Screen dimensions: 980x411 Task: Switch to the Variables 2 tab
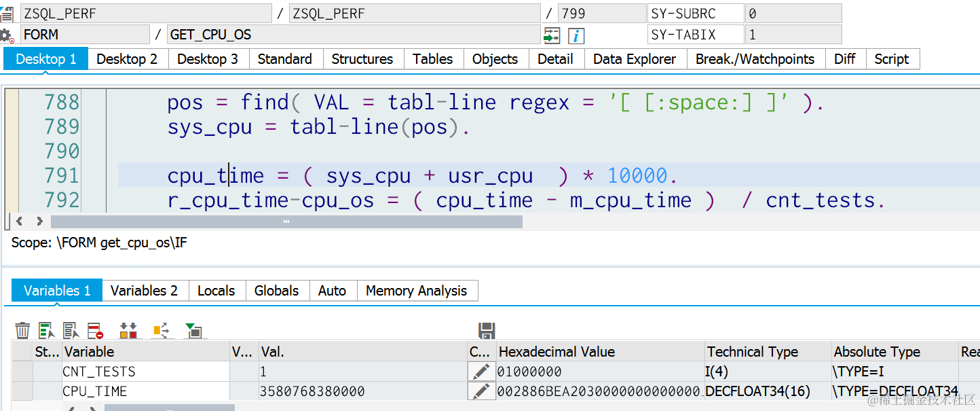point(145,291)
